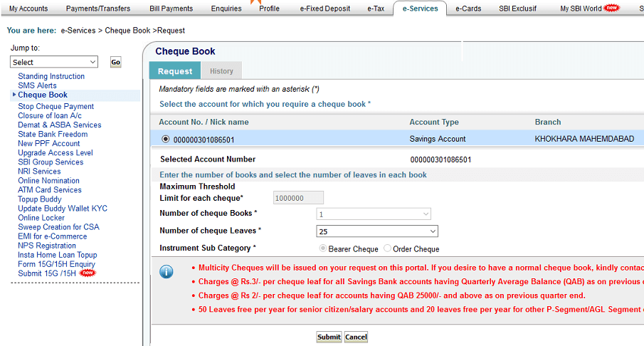Screen dimensions: 644x346
Task: Click the 'new' badge beside Submit 15G/15H
Action: point(87,273)
